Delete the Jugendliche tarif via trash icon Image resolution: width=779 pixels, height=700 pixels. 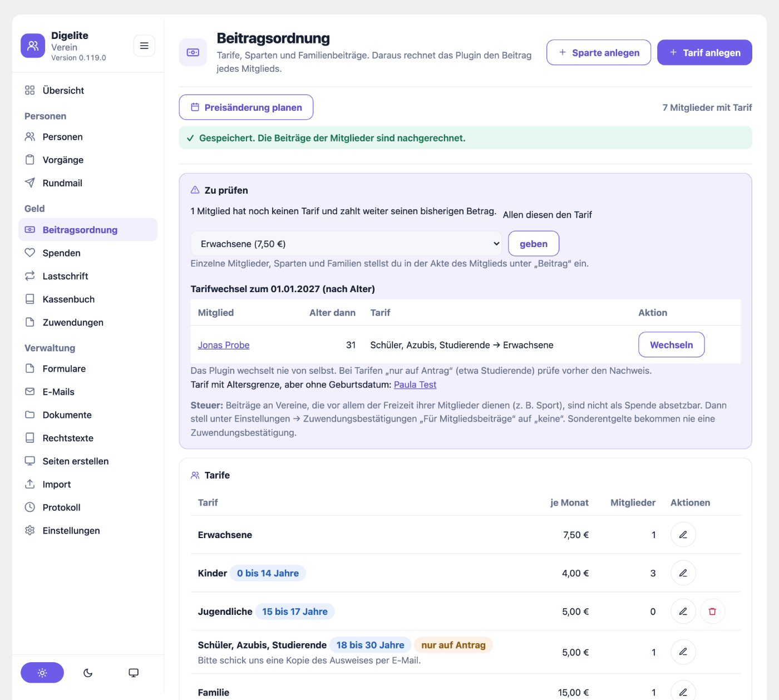tap(712, 612)
